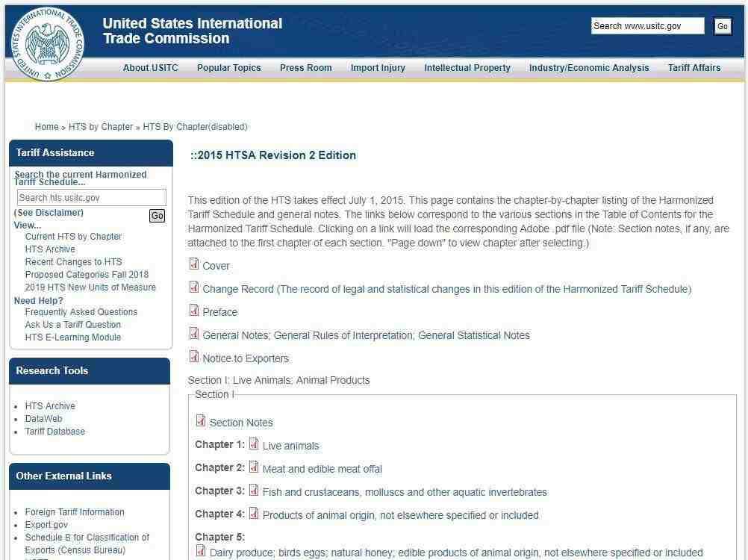Open HTS E-Learning Module link

pos(73,337)
